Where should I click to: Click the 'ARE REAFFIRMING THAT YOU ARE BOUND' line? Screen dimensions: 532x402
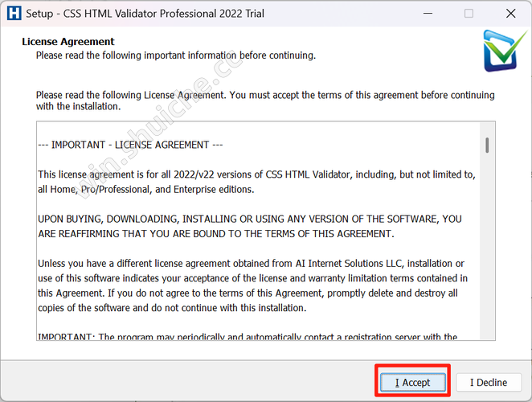tap(216, 234)
